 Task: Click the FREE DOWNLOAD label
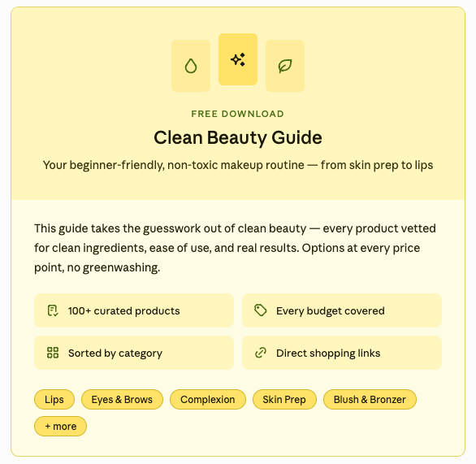238,114
